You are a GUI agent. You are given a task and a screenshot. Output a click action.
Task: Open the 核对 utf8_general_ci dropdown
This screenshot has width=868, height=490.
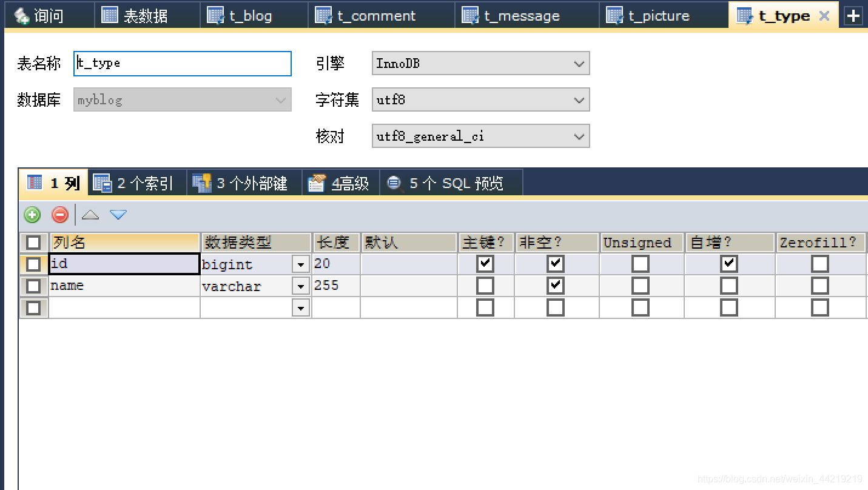click(x=480, y=136)
